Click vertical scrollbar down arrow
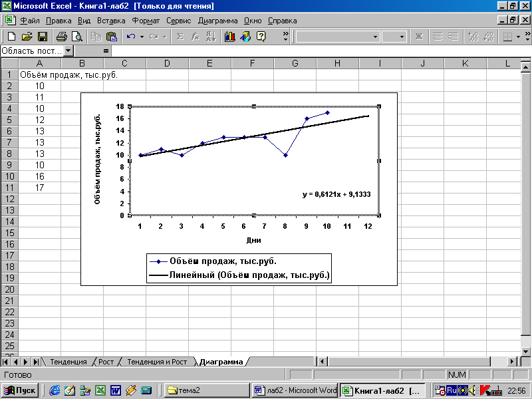532x399 pixels. tap(525, 351)
